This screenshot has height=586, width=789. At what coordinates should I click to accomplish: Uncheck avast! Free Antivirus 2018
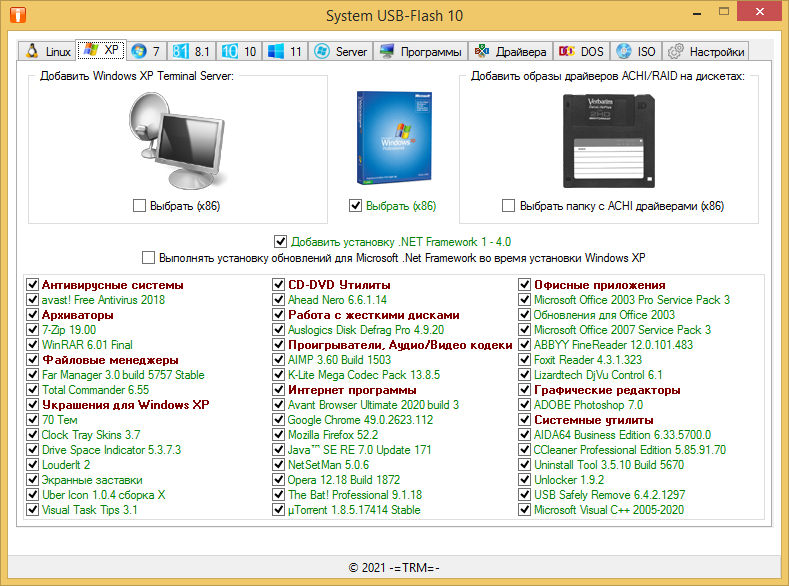[33, 300]
